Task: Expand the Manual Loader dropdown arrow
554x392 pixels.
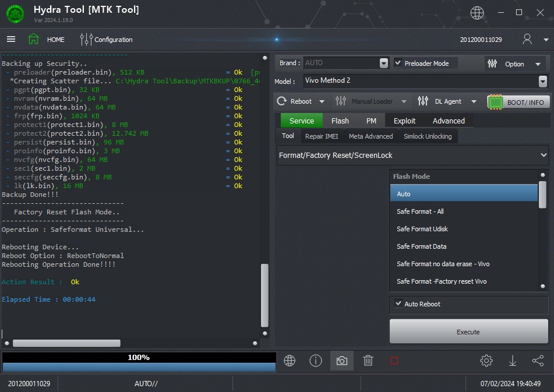Action: (404, 102)
